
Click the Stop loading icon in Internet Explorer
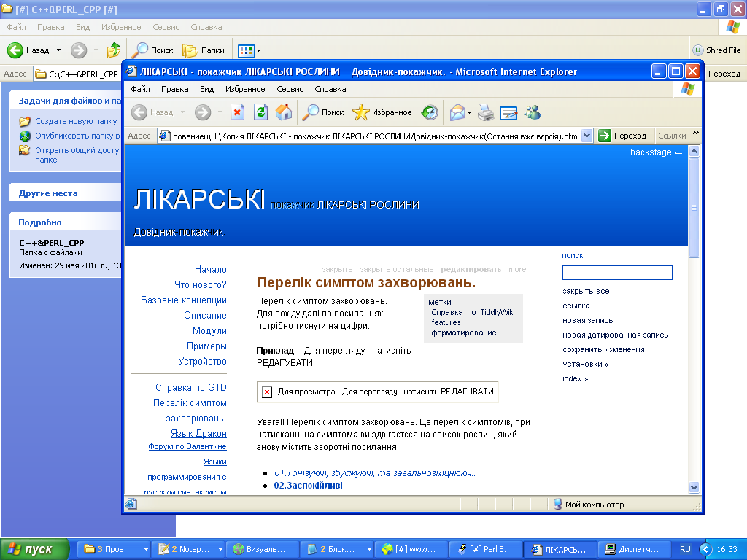coord(237,112)
